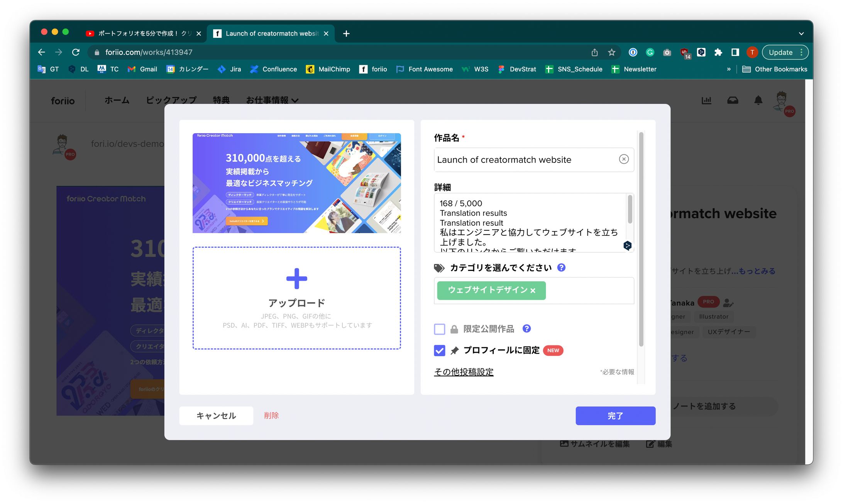Image resolution: width=843 pixels, height=504 pixels.
Task: Click the キャンセル button
Action: [216, 416]
